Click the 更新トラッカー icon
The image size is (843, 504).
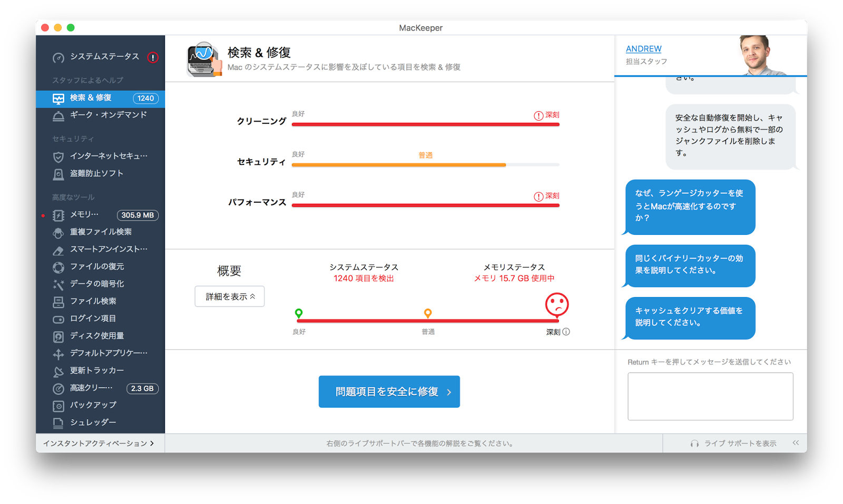click(x=58, y=371)
